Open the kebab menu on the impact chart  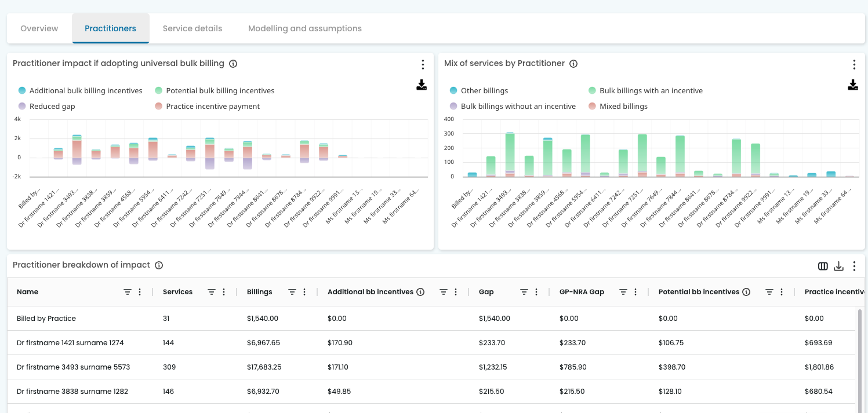(423, 64)
